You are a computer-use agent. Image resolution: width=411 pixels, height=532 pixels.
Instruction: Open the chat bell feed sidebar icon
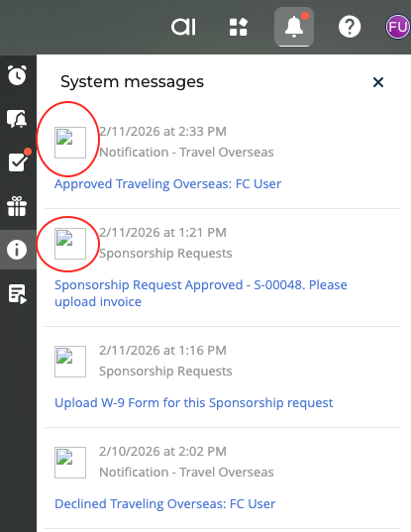point(17,119)
